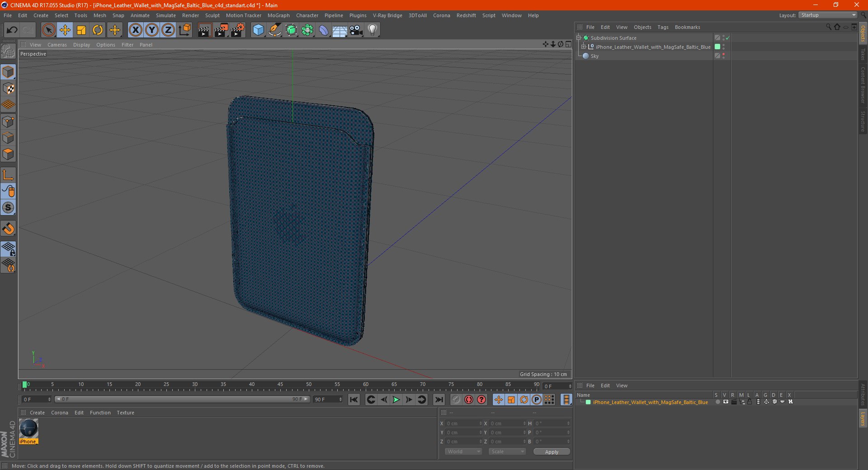The width and height of the screenshot is (868, 470).
Task: Play the animation forward
Action: pyautogui.click(x=396, y=399)
